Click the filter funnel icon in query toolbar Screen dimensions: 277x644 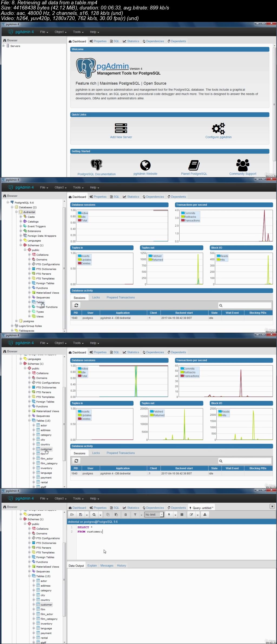tap(135, 514)
